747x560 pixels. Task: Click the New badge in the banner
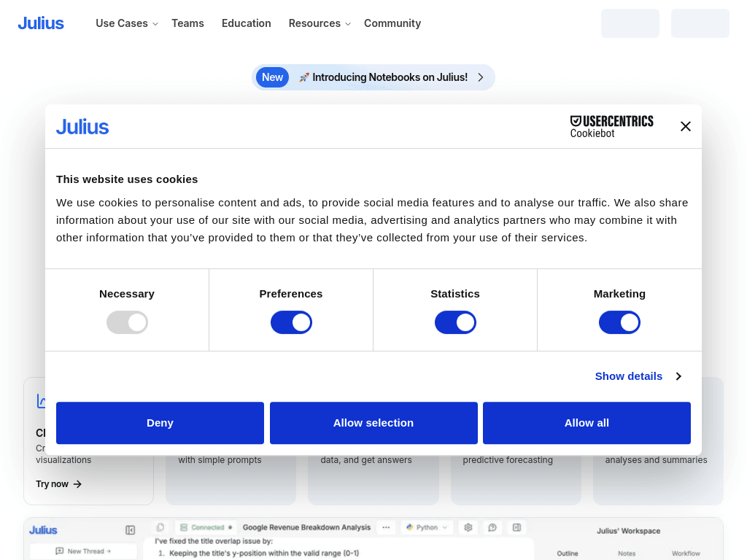coord(273,77)
